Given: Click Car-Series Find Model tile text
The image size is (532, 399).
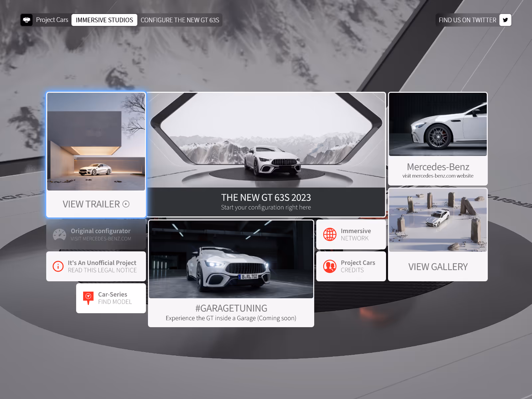Looking at the screenshot, I should coord(115,298).
